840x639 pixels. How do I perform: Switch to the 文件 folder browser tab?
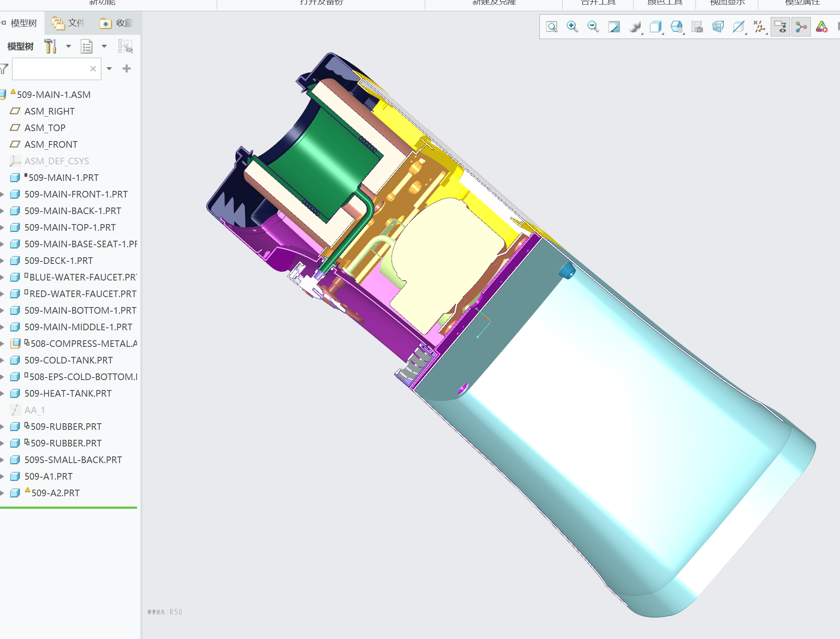(x=68, y=23)
